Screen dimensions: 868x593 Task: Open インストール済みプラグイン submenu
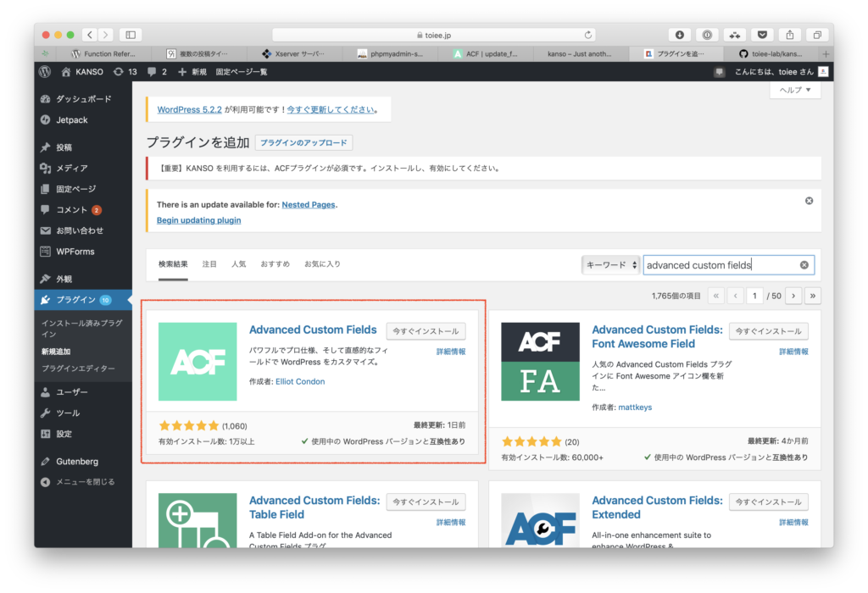click(82, 329)
